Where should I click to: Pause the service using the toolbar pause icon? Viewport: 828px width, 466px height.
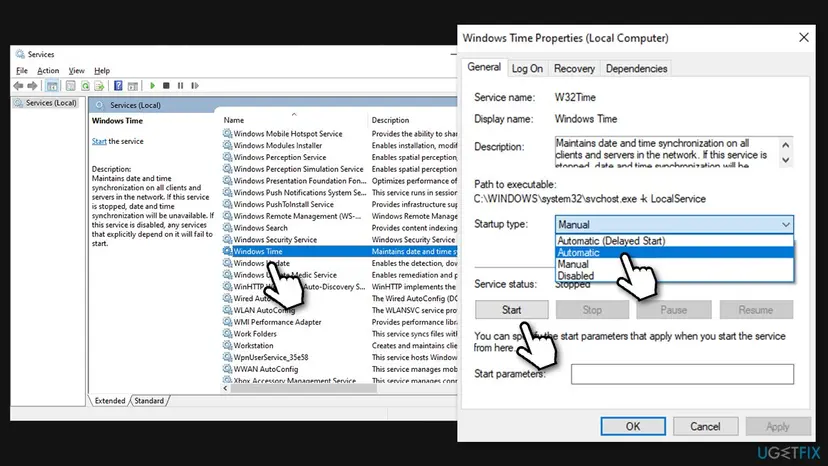pos(181,86)
